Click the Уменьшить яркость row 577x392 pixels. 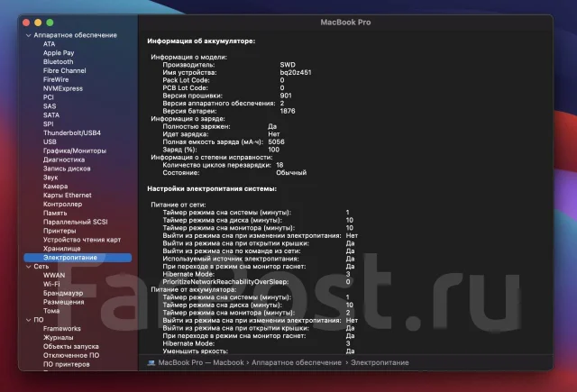pyautogui.click(x=259, y=351)
